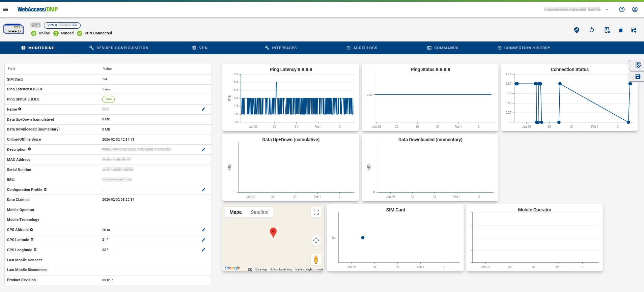Click the gear icon beside GPS Latitude
This screenshot has width=644, height=292.
coord(32,239)
